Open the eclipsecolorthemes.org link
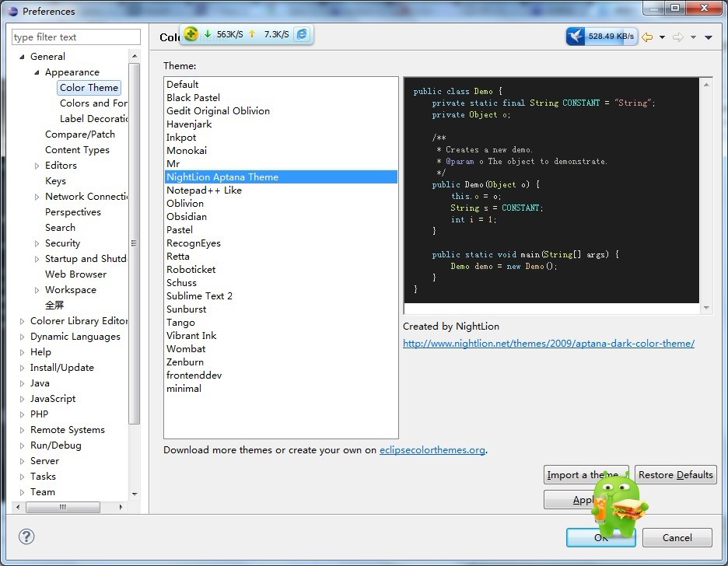The height and width of the screenshot is (566, 728). [x=432, y=450]
